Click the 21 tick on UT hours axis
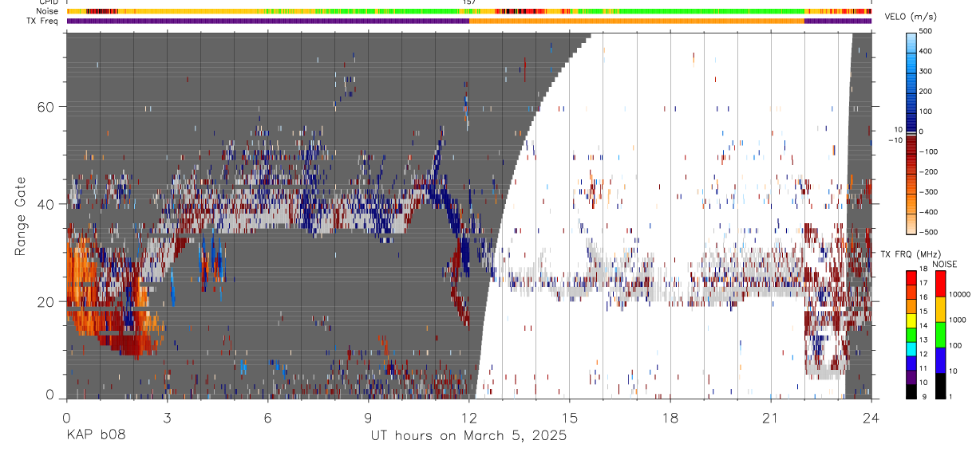980x452 pixels. (x=770, y=417)
